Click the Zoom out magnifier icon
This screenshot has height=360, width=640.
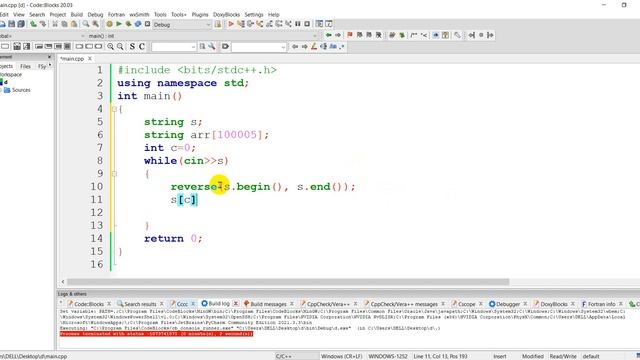coord(120,47)
